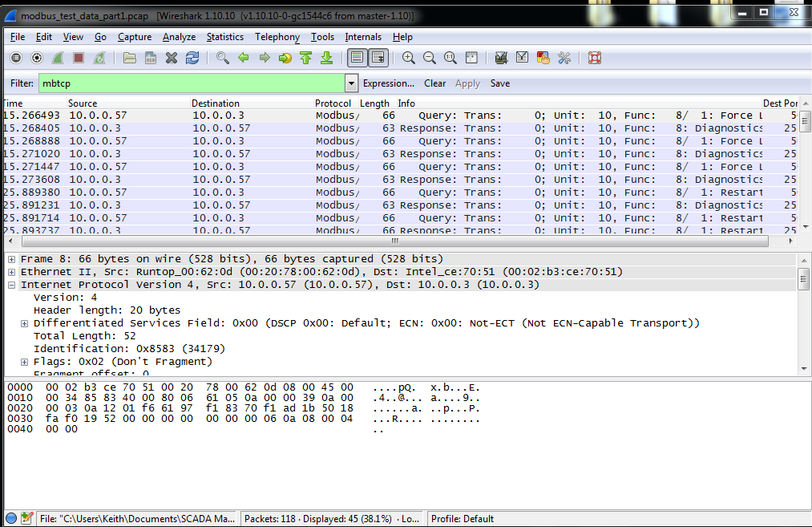Viewport: 812px width, 527px height.
Task: Jump to the last packet
Action: (x=326, y=58)
